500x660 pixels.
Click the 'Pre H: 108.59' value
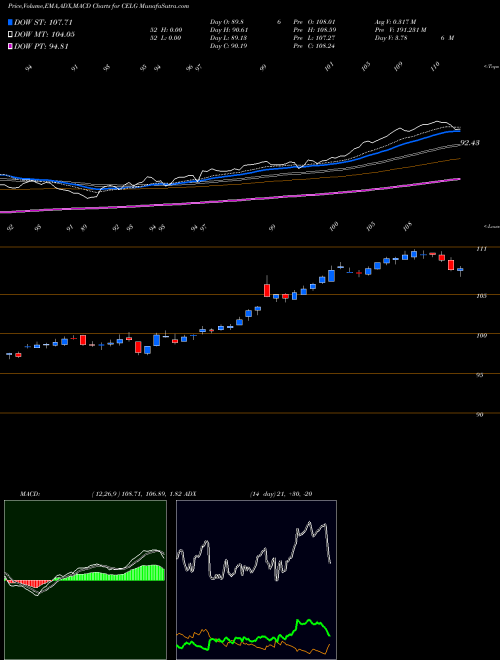tap(314, 30)
